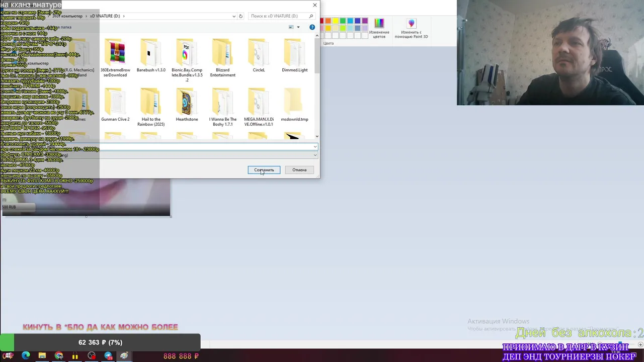Click the yellow padlock taskbar icon
The image size is (644, 362).
tap(75, 356)
